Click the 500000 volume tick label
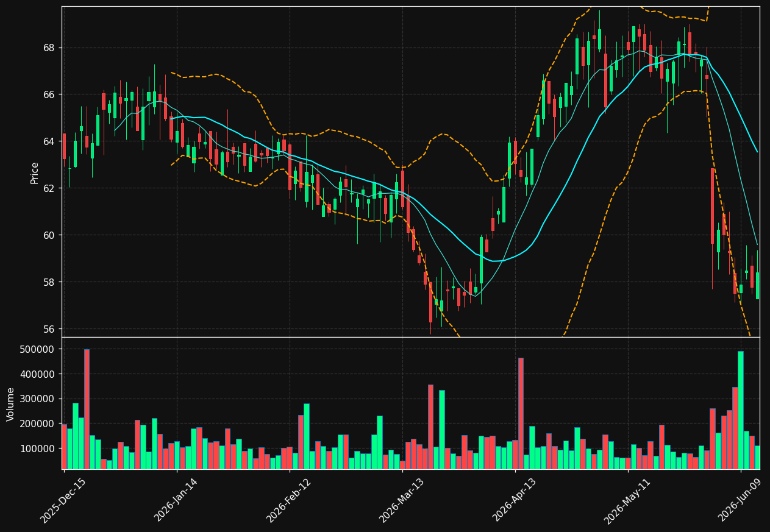The width and height of the screenshot is (770, 532). (x=38, y=349)
